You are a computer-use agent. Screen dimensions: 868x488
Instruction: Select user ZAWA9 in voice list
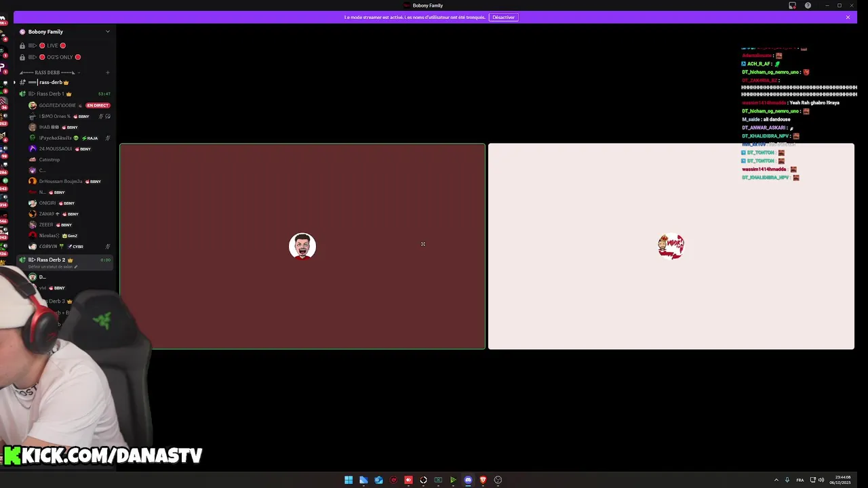(69, 214)
